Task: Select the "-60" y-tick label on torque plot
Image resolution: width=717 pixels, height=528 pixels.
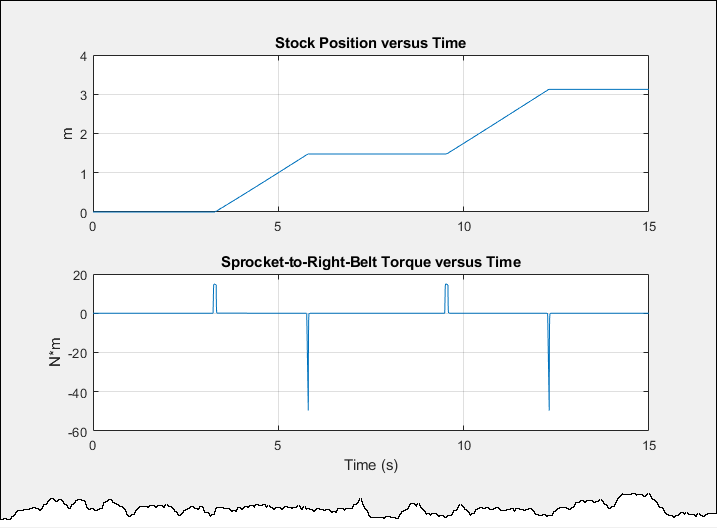Action: (x=76, y=432)
